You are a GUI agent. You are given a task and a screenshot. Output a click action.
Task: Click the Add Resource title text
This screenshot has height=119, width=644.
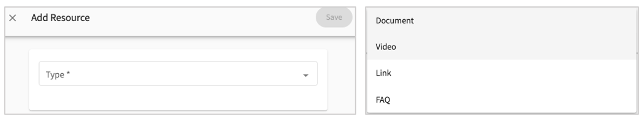coord(60,18)
